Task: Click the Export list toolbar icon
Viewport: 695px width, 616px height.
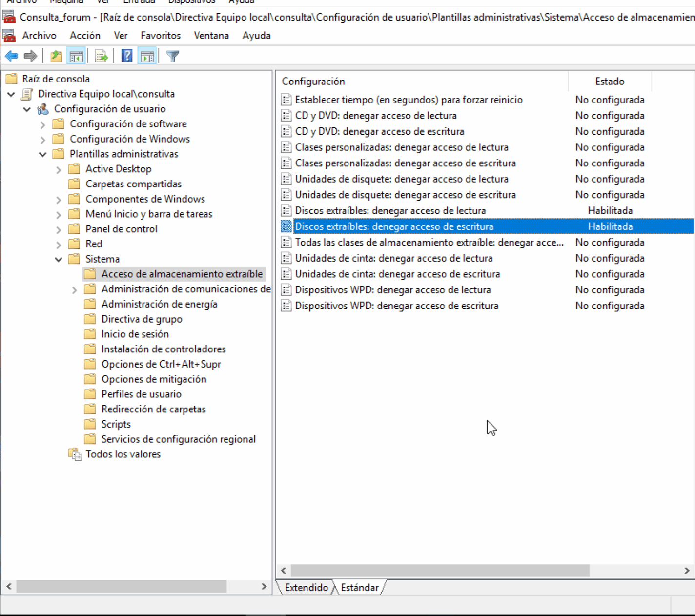Action: (102, 57)
